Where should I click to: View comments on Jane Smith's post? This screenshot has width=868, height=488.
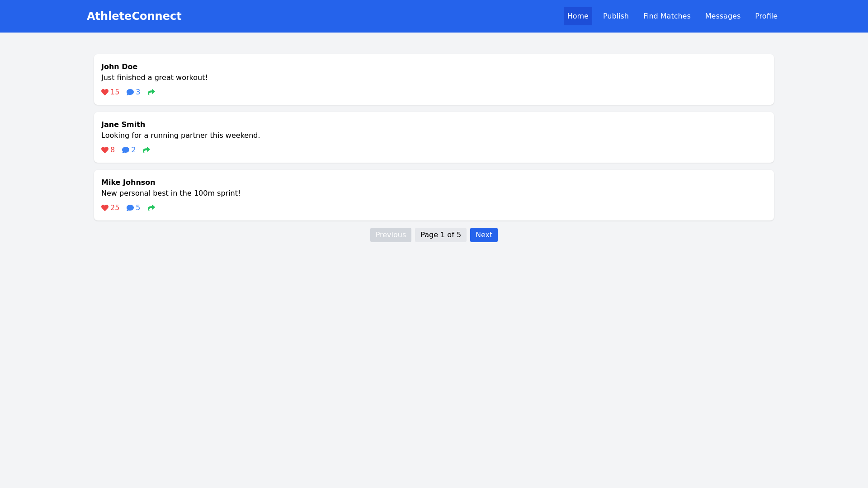tap(128, 150)
